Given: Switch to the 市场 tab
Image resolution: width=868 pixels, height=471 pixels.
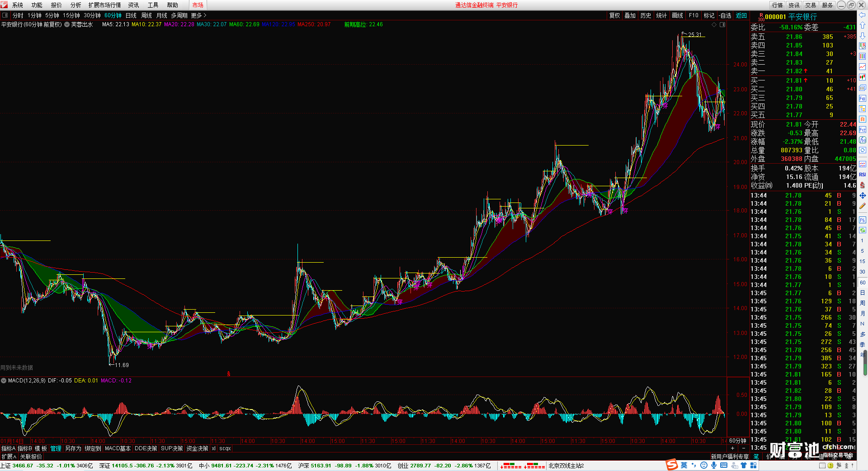Looking at the screenshot, I should click(198, 5).
